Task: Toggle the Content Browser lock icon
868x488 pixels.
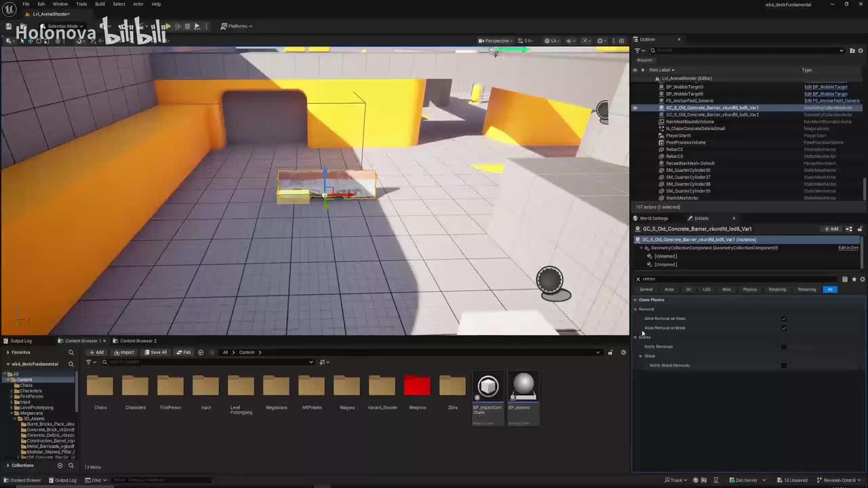Action: 610,352
